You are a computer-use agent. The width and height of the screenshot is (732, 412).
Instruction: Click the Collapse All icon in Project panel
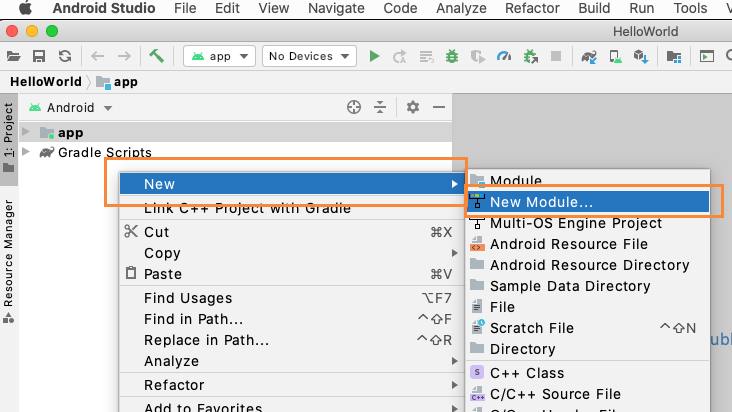click(380, 107)
